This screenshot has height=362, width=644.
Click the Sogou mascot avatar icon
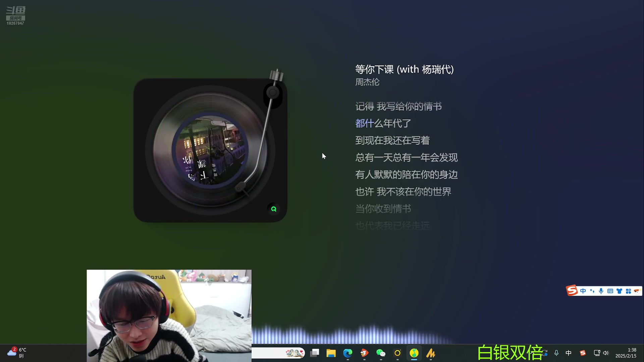point(637,291)
